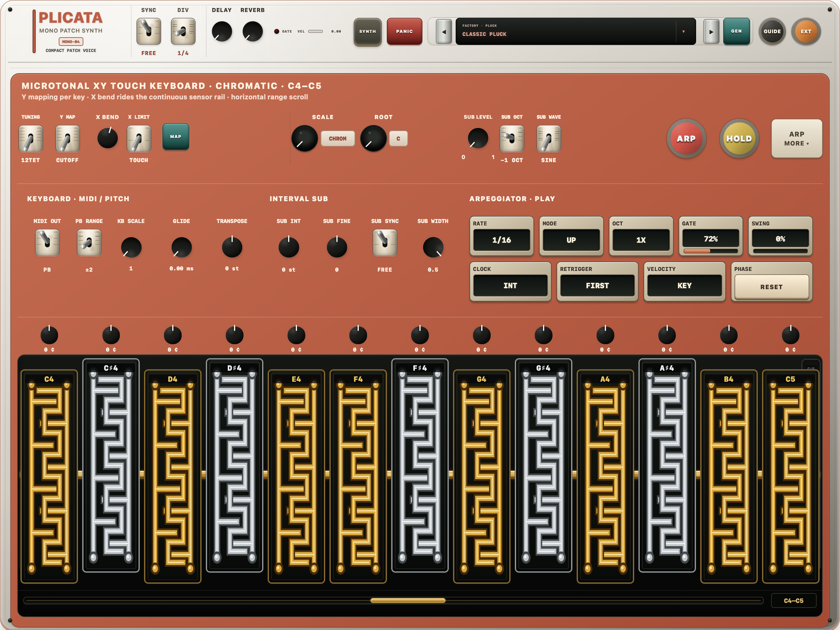Click the next preset arrow button
This screenshot has width=840, height=630.
(711, 32)
